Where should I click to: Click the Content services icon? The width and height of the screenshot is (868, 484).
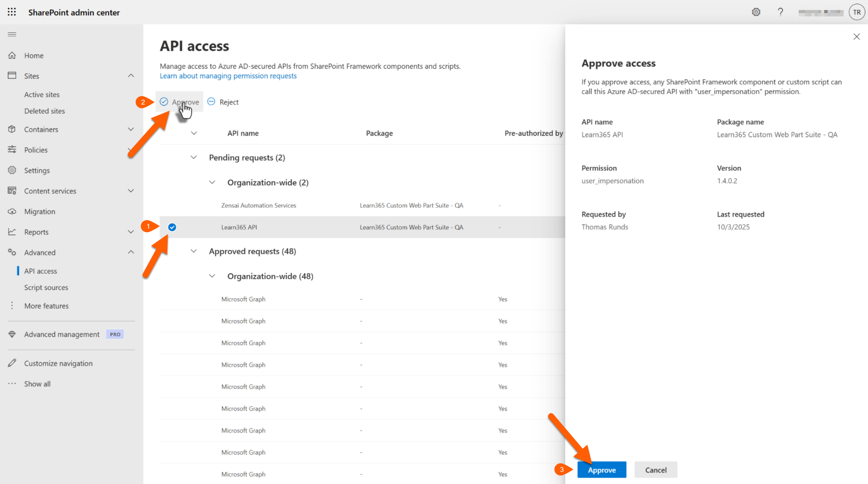point(12,191)
